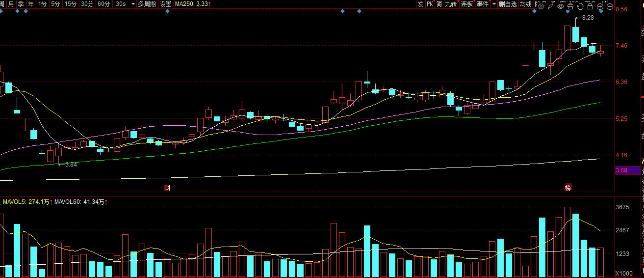The height and width of the screenshot is (278, 644).
Task: Select the 30分 period tab
Action: pyautogui.click(x=87, y=4)
